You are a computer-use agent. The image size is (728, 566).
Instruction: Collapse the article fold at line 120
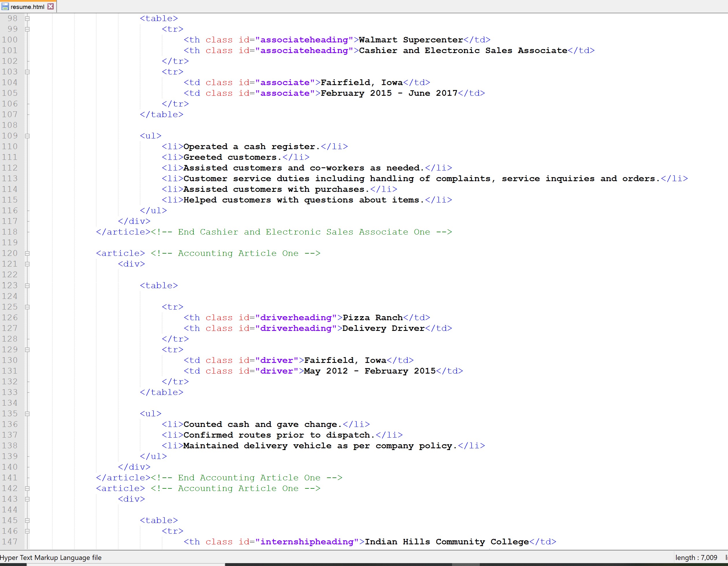27,254
